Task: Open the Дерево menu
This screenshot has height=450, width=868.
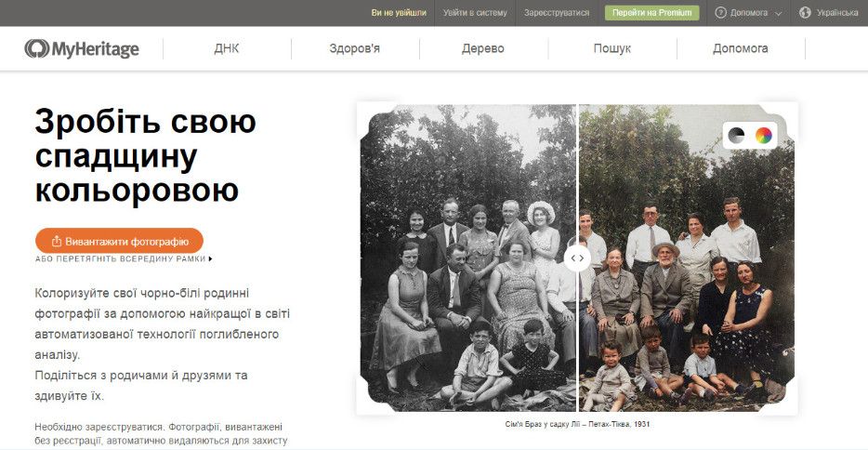Action: click(x=482, y=48)
